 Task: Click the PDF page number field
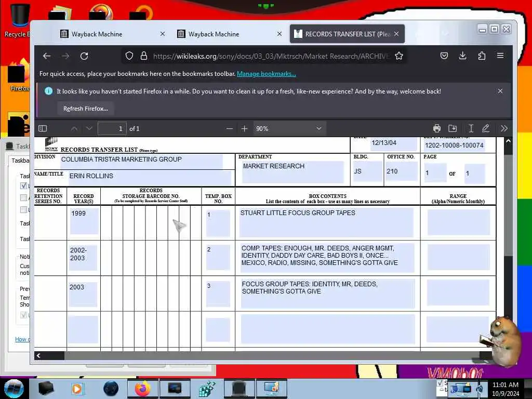tap(112, 129)
